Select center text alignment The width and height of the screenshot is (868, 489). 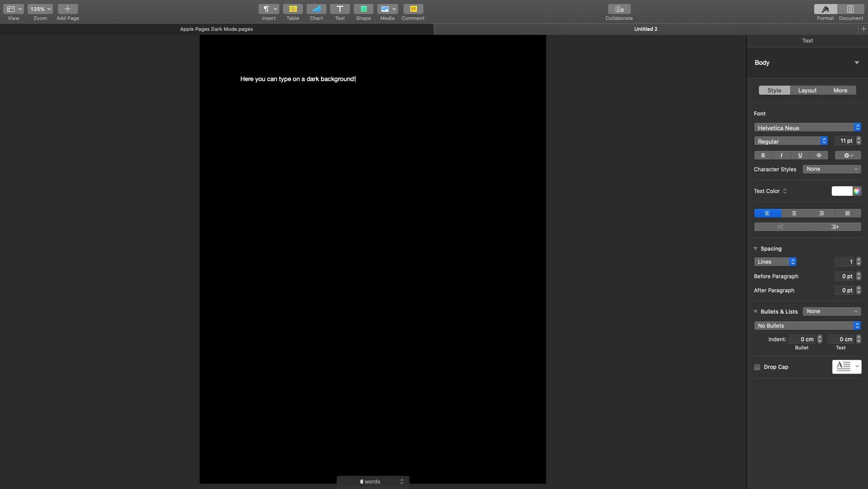point(794,213)
